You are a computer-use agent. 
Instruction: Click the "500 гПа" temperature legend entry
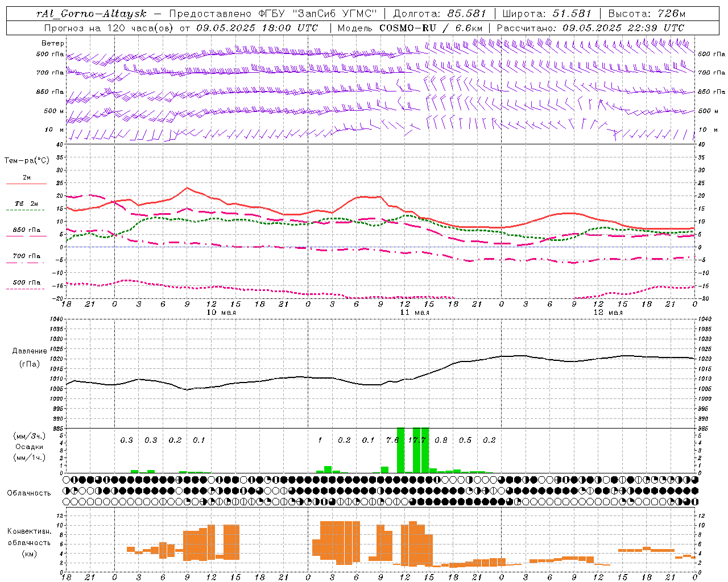[x=27, y=282]
